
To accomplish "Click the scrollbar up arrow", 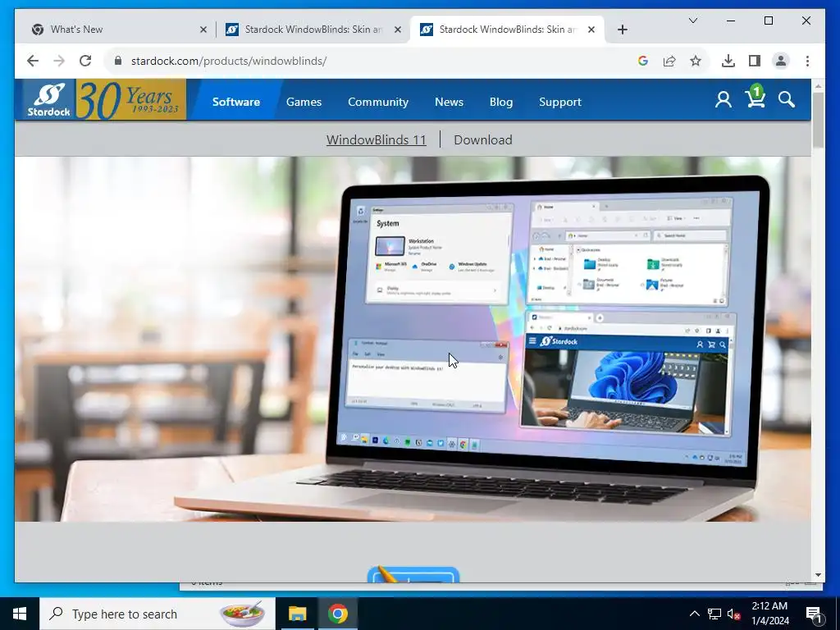I will 818,85.
